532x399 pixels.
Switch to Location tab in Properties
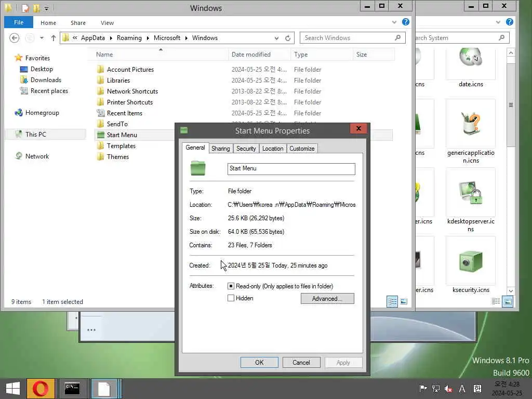point(273,148)
